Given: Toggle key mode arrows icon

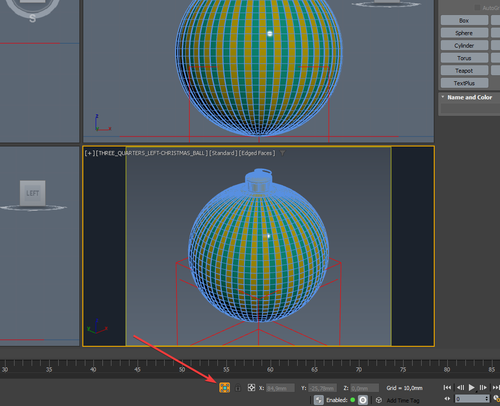Looking at the screenshot, I should click(447, 399).
